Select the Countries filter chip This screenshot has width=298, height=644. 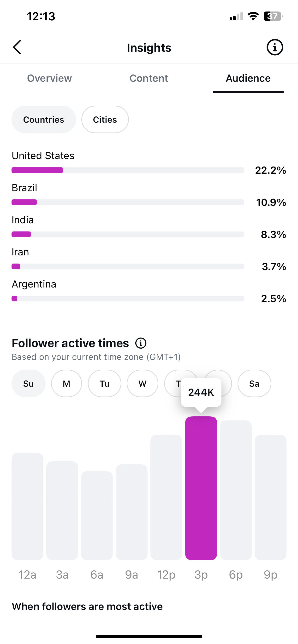click(x=44, y=120)
